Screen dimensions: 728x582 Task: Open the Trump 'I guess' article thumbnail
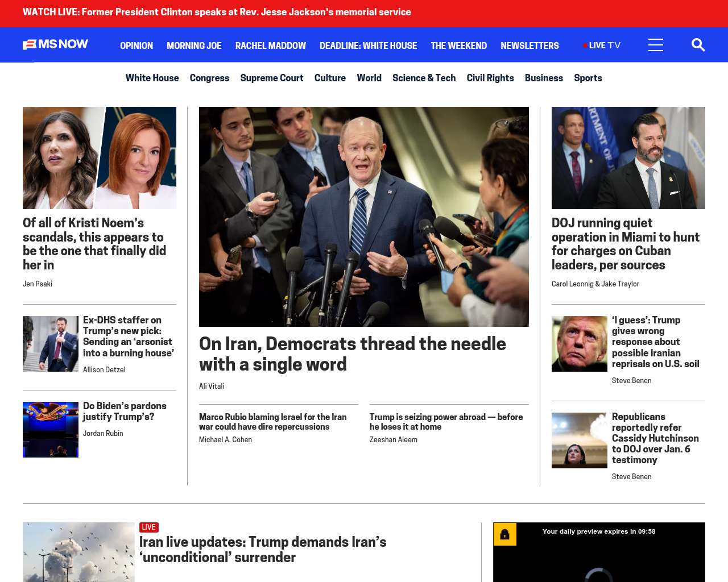pos(580,344)
